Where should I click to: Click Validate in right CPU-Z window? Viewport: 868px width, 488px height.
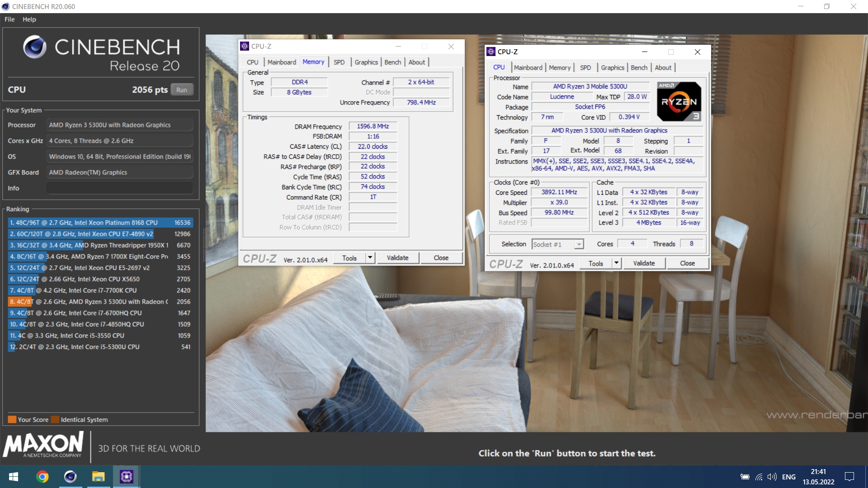coord(644,263)
